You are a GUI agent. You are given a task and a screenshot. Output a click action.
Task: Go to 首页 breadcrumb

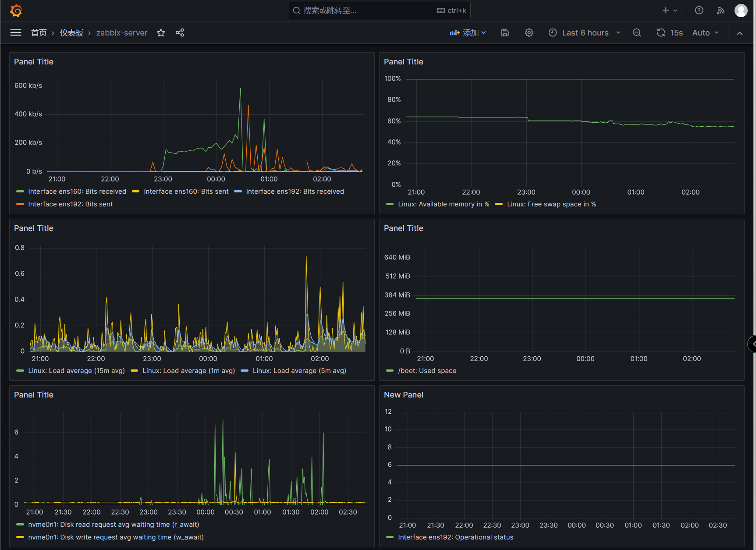tap(39, 33)
